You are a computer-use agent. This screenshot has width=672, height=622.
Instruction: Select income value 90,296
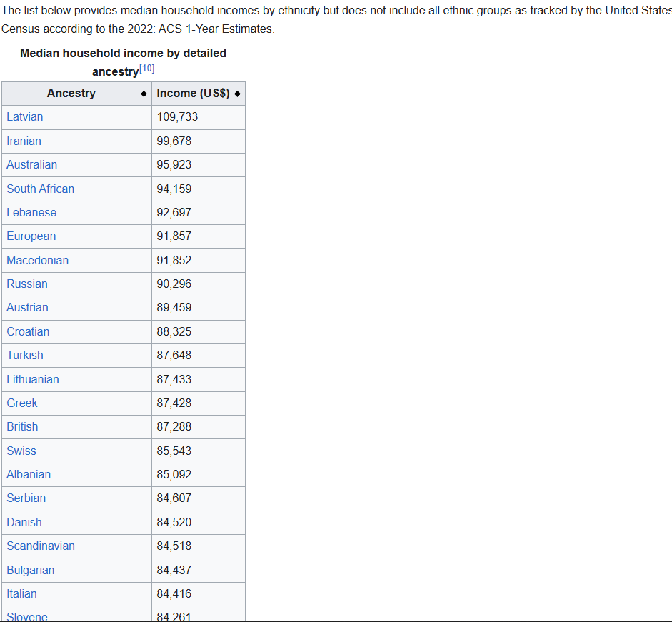(x=174, y=284)
